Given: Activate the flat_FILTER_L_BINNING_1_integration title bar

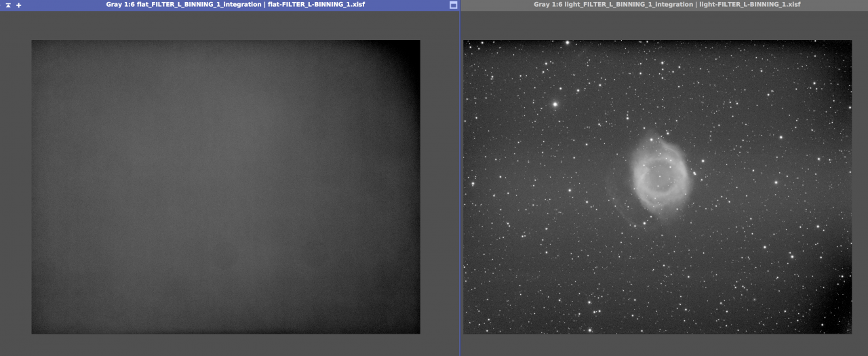Looking at the screenshot, I should tap(230, 5).
